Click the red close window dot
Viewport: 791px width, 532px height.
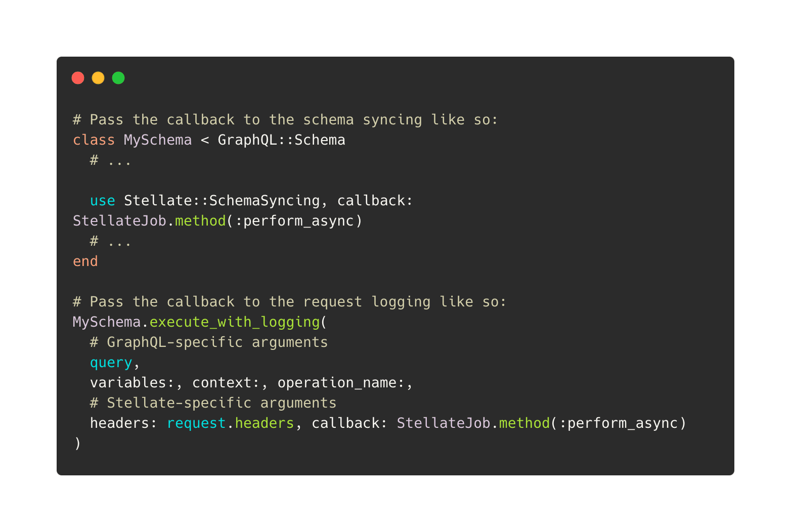[x=78, y=78]
